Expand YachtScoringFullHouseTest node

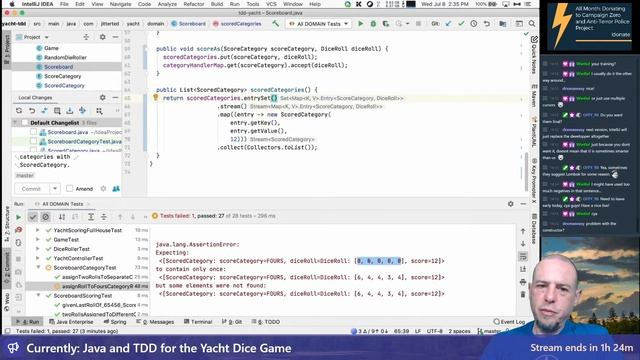click(38, 230)
